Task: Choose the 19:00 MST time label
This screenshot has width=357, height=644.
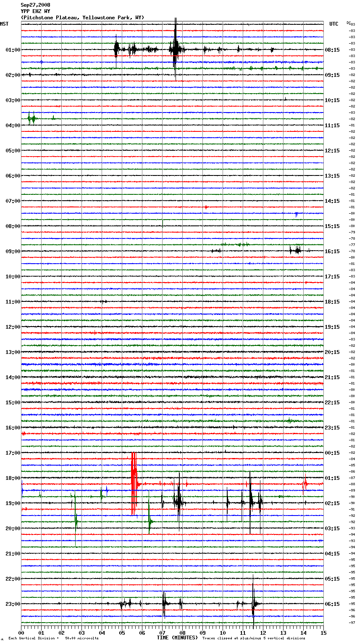Action: [13, 503]
